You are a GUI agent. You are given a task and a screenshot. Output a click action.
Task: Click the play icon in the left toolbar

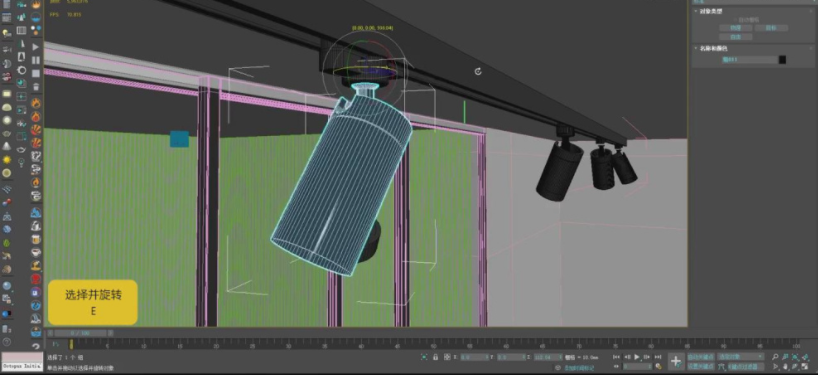click(x=35, y=47)
